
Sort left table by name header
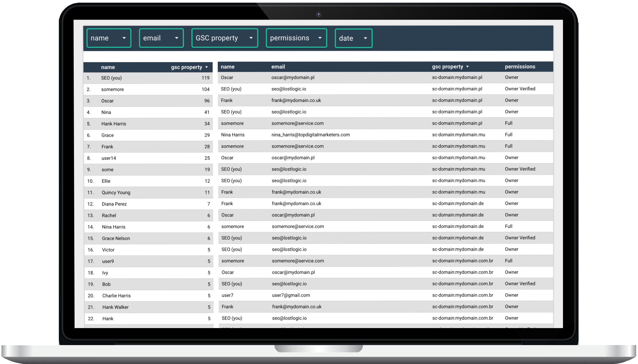(x=108, y=67)
